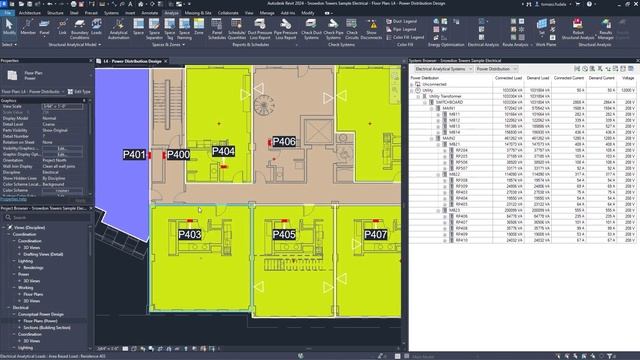Switch to the Manage ribbon tab

pyautogui.click(x=267, y=13)
